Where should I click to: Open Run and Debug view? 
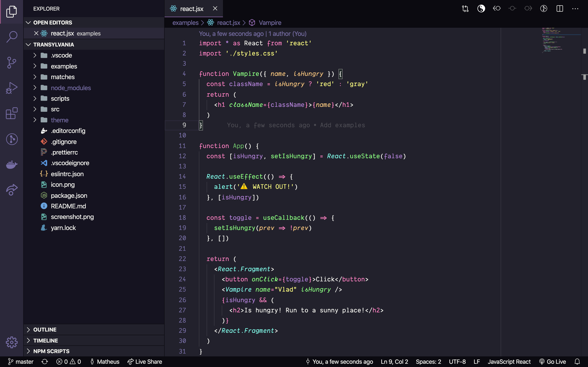point(12,88)
